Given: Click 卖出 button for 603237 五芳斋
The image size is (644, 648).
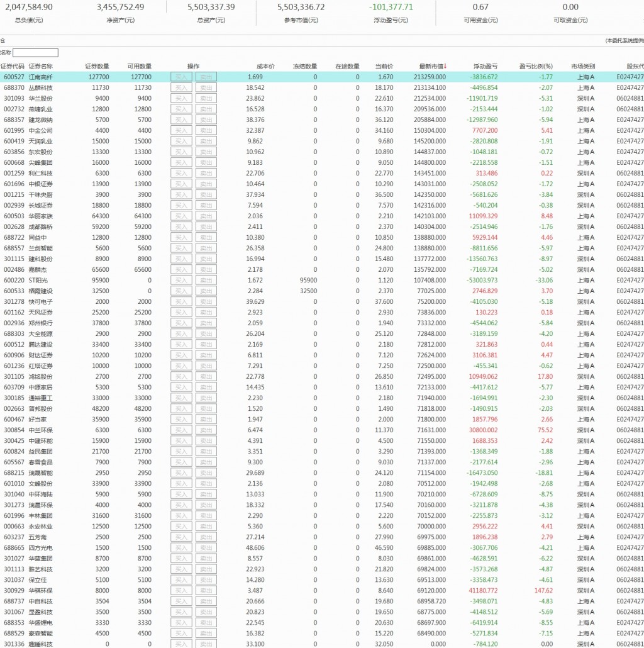Looking at the screenshot, I should click(206, 537).
